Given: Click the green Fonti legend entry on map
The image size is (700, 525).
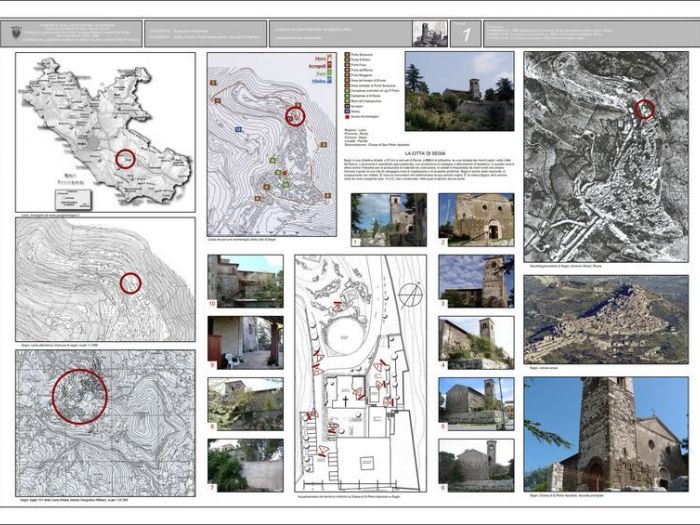Looking at the screenshot, I should [323, 74].
